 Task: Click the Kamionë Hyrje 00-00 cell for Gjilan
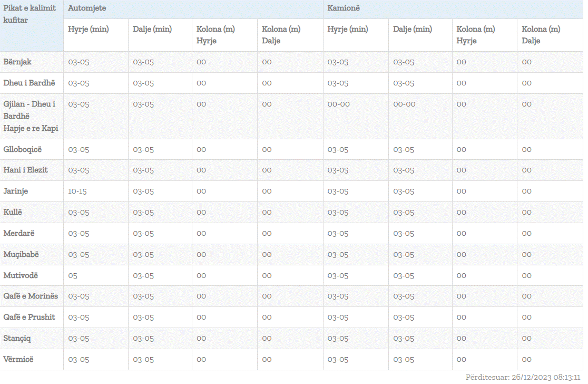pyautogui.click(x=338, y=104)
